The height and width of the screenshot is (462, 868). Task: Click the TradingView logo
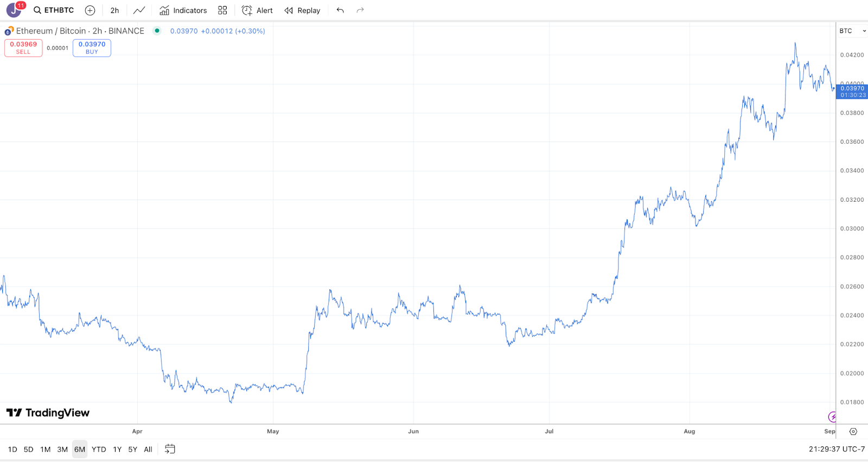[48, 413]
